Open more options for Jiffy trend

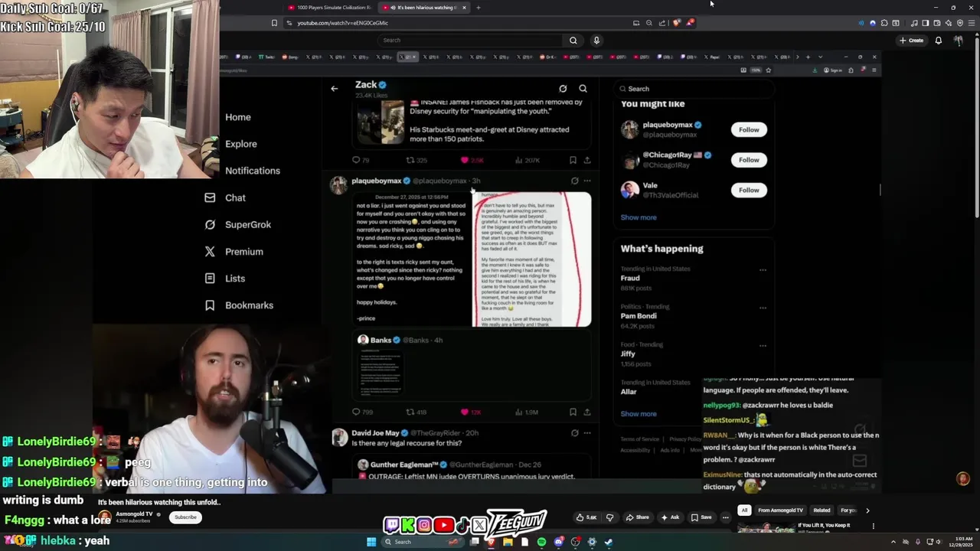click(763, 346)
